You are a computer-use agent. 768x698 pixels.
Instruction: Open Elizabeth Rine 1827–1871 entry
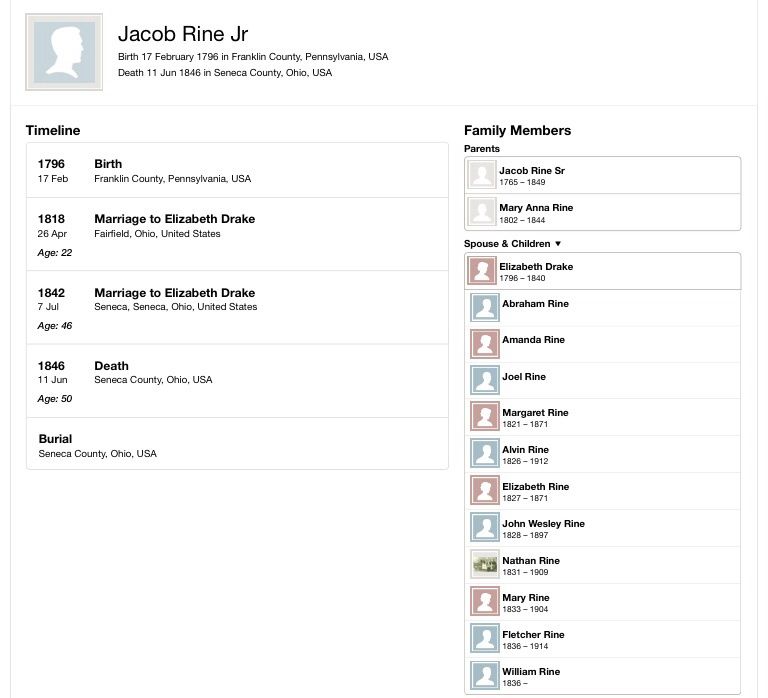coord(602,491)
